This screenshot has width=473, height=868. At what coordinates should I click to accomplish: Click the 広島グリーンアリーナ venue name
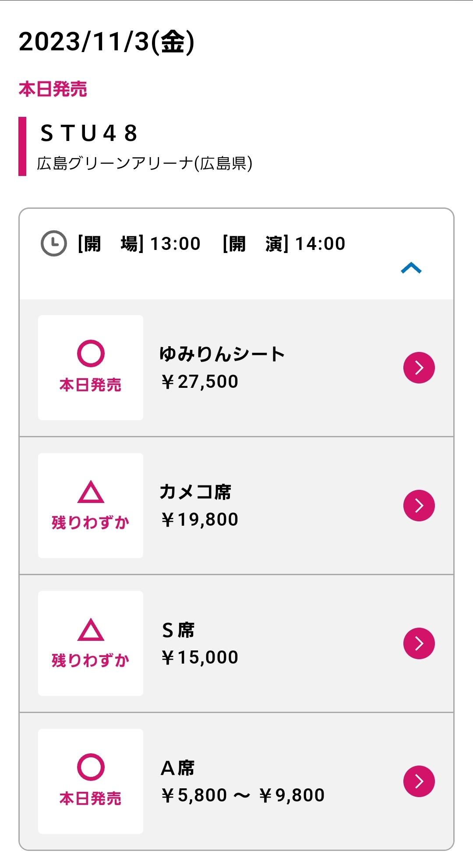pyautogui.click(x=145, y=163)
